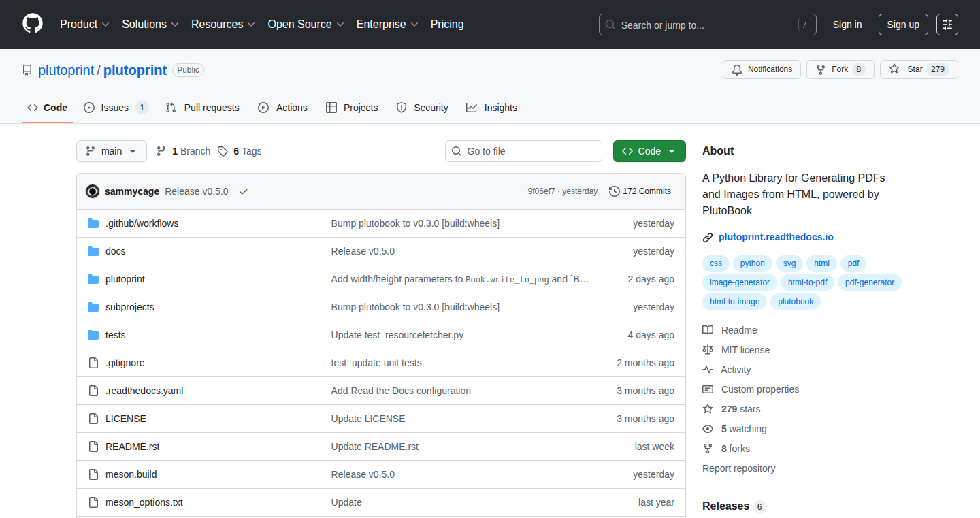Click the fork icon beside 8 forks

coord(708,449)
